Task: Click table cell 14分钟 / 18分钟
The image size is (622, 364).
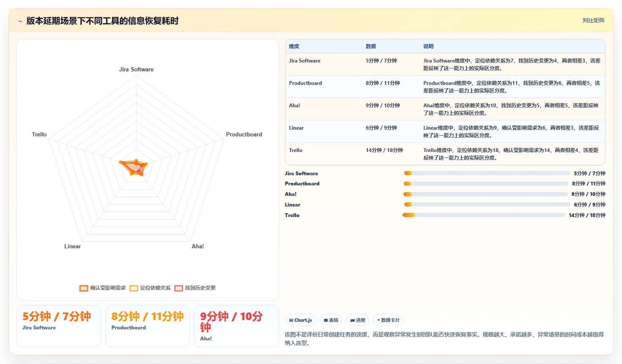Action: pyautogui.click(x=384, y=150)
